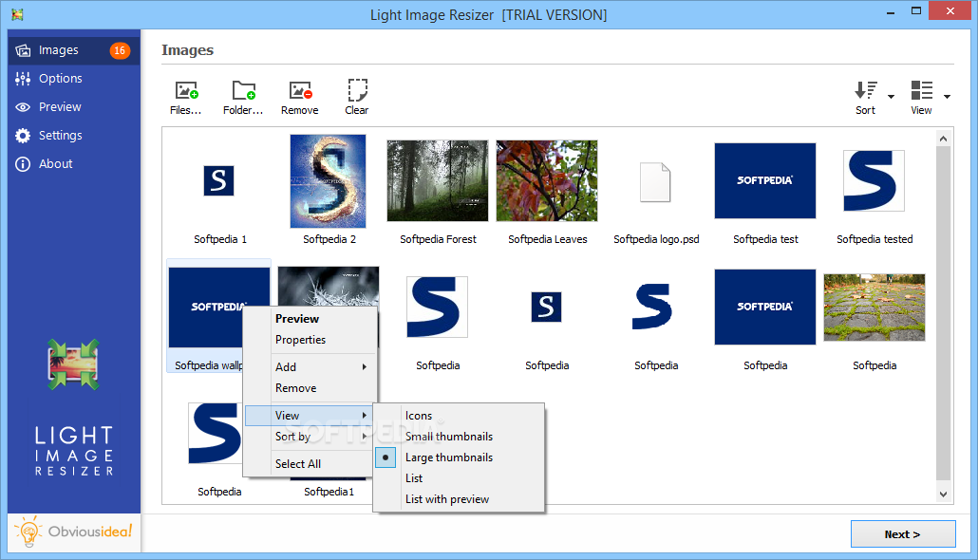Click the Remove image icon
Screen dimensions: 978x560
[x=300, y=88]
